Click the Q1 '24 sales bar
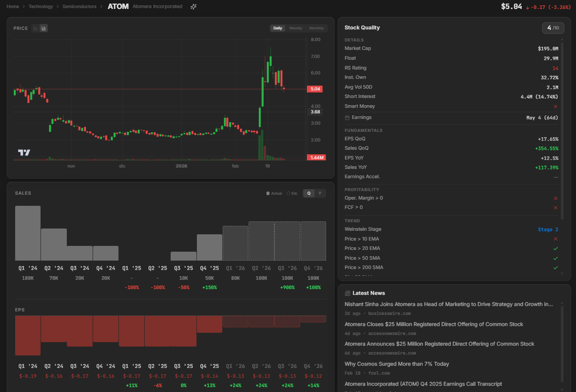The image size is (576, 392). coord(28,233)
